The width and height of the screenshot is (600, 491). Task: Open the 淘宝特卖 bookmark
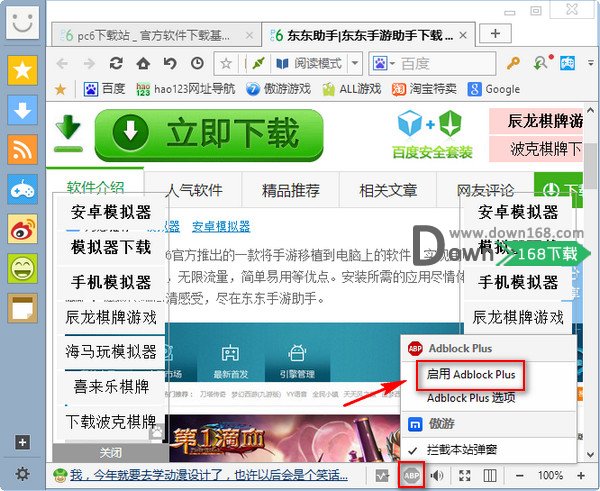pos(424,89)
